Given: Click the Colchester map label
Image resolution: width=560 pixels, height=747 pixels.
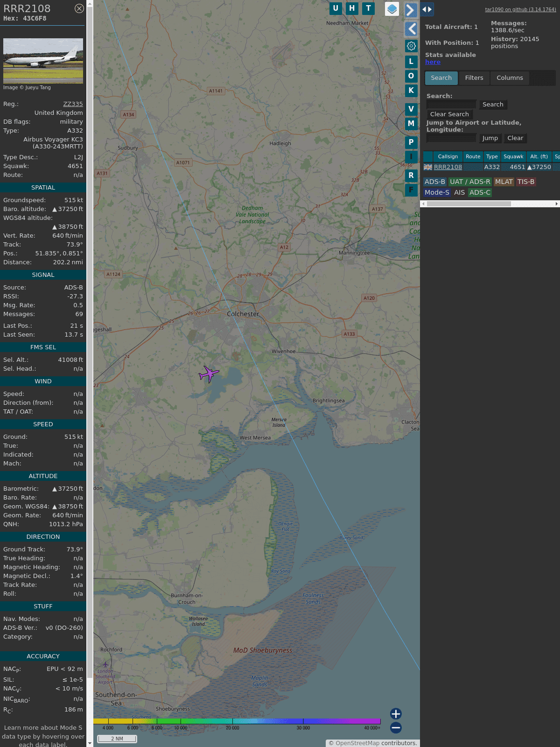Looking at the screenshot, I should coord(243,314).
